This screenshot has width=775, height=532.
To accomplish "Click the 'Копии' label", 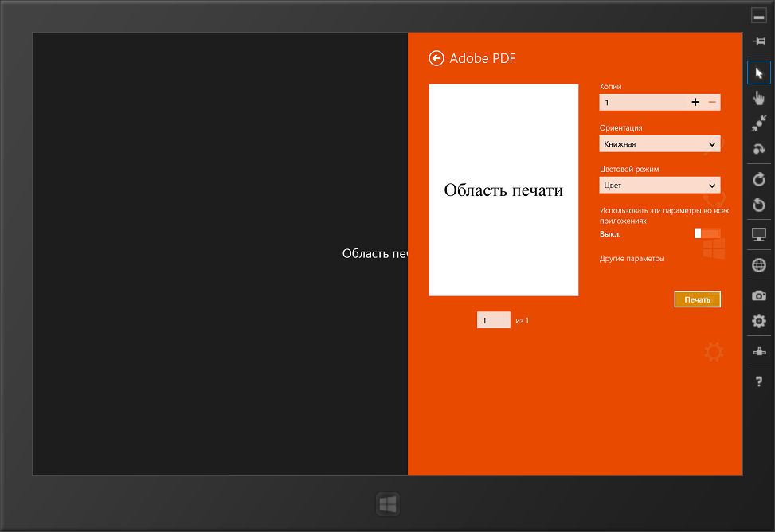I will tap(610, 87).
